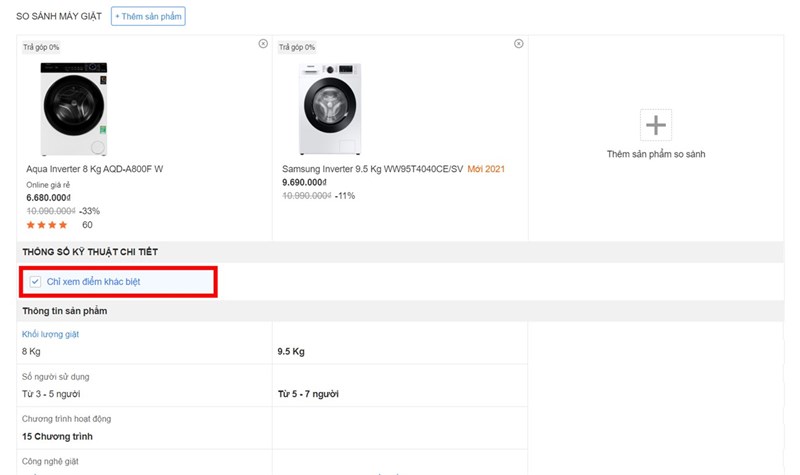Screen dimensions: 800x475
Task: Open the Samsung washing machine image
Action: (x=329, y=109)
